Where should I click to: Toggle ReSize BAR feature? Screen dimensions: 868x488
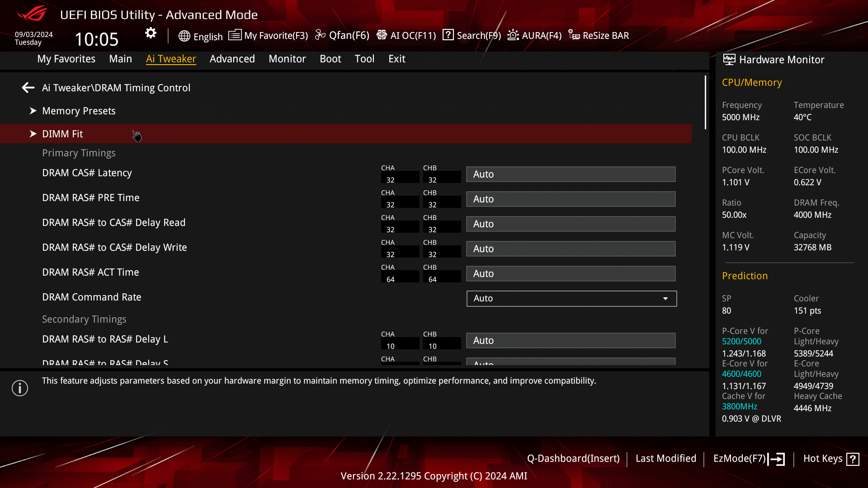599,35
